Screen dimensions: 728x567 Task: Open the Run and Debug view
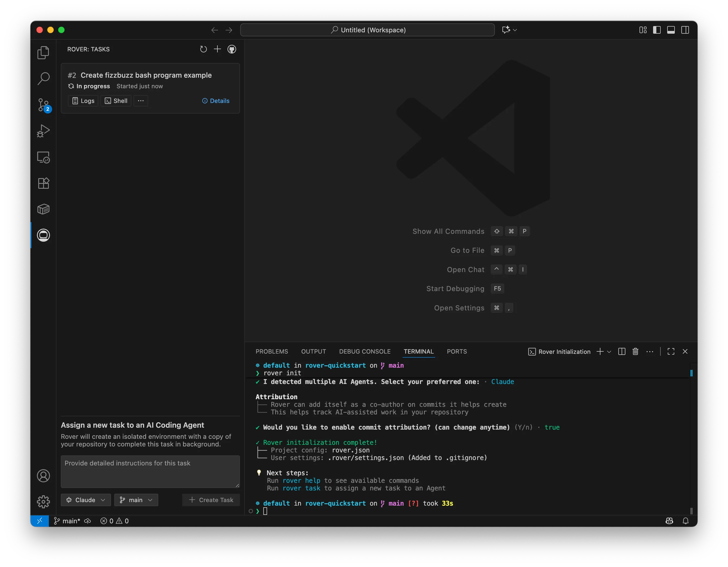[x=43, y=131]
